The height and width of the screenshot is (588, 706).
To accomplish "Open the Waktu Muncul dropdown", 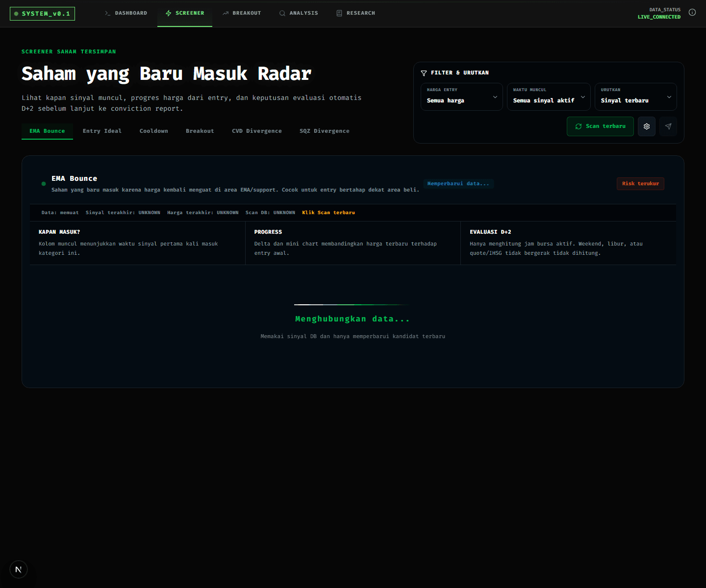I will (549, 97).
